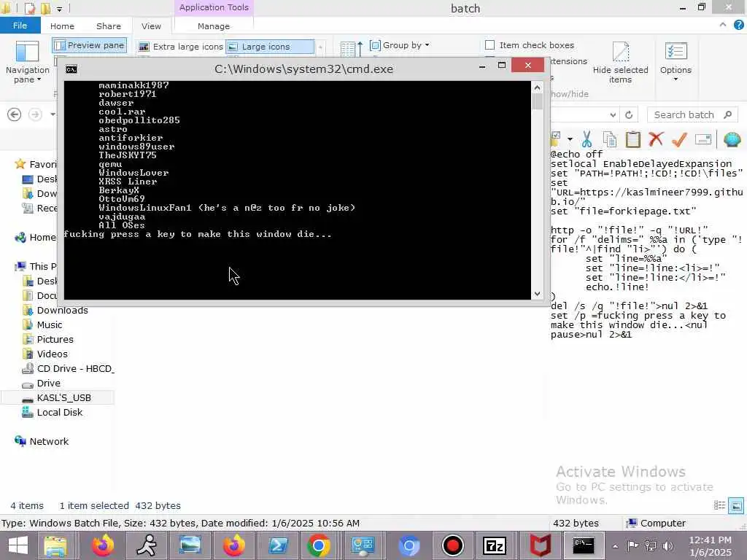Open Google Chrome from taskbar
Screen dimensions: 747x560
[x=318, y=545]
